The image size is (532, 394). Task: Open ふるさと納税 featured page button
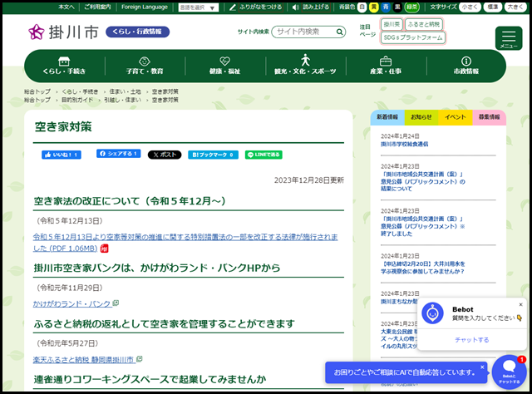pos(423,24)
